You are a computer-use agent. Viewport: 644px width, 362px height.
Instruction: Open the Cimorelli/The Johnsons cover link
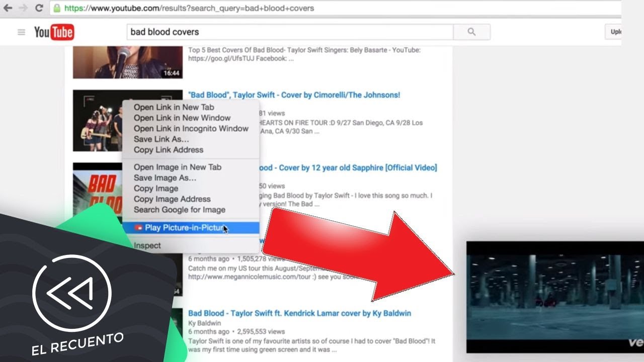click(x=294, y=95)
